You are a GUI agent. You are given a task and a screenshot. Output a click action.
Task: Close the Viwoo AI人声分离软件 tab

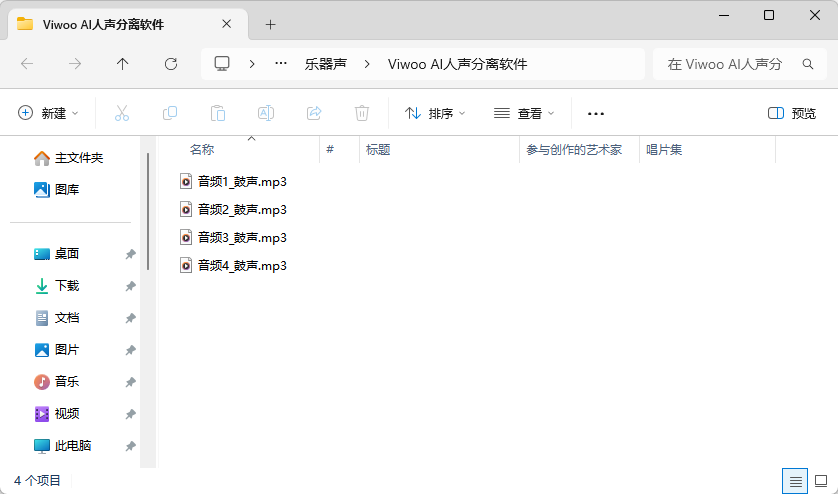coord(227,24)
